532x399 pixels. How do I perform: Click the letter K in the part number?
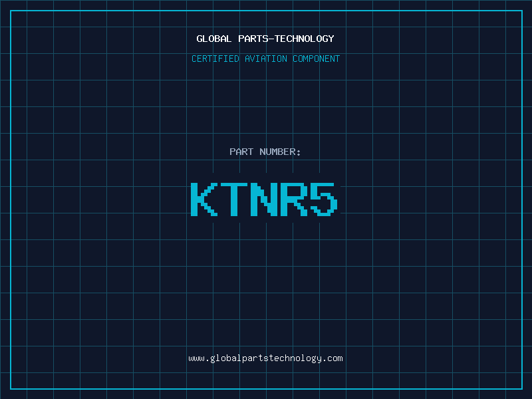[x=204, y=199]
